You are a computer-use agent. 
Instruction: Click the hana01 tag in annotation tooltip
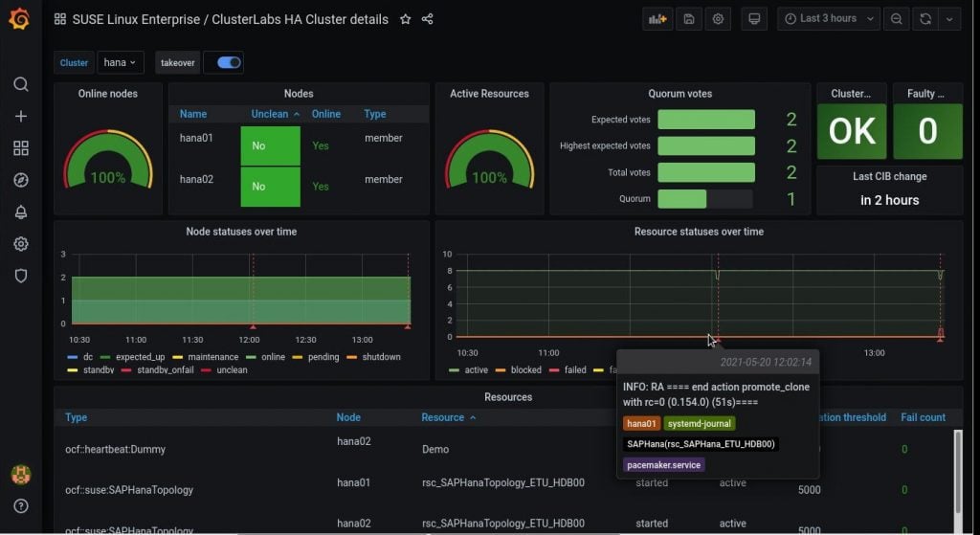tap(641, 424)
